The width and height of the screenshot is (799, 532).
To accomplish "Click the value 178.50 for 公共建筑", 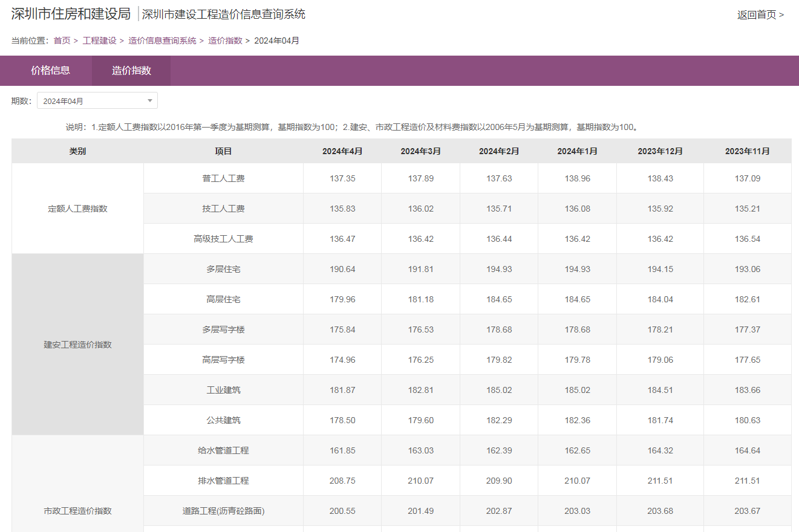I will [x=342, y=420].
